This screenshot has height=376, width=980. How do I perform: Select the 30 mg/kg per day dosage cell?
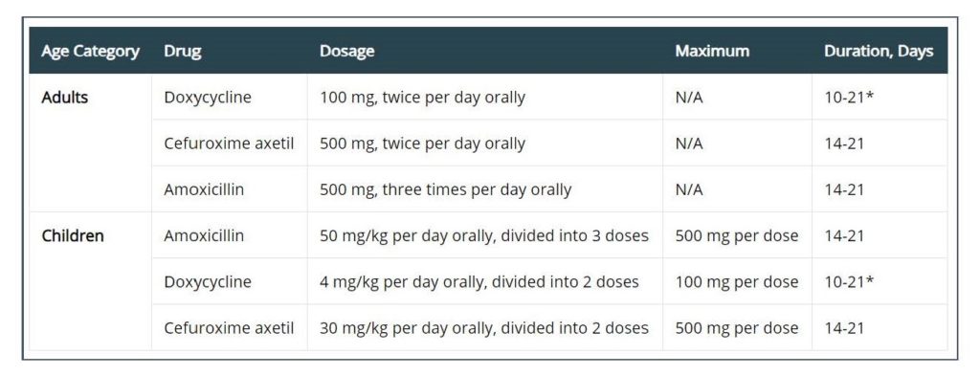click(x=484, y=328)
